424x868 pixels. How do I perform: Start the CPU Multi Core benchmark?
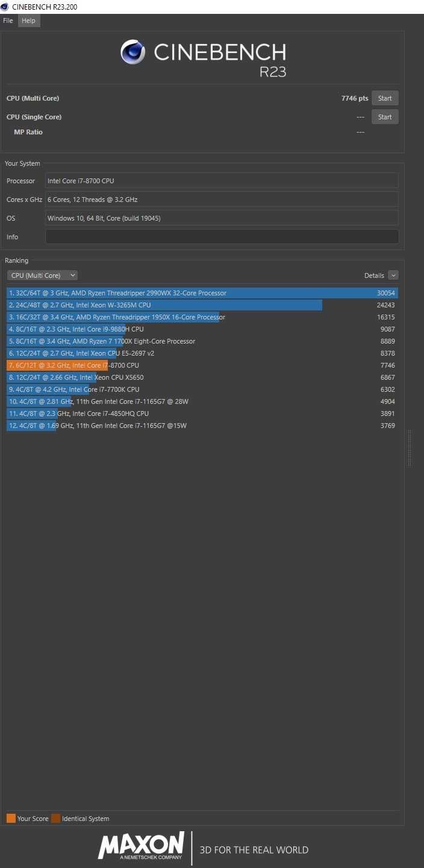pos(385,98)
